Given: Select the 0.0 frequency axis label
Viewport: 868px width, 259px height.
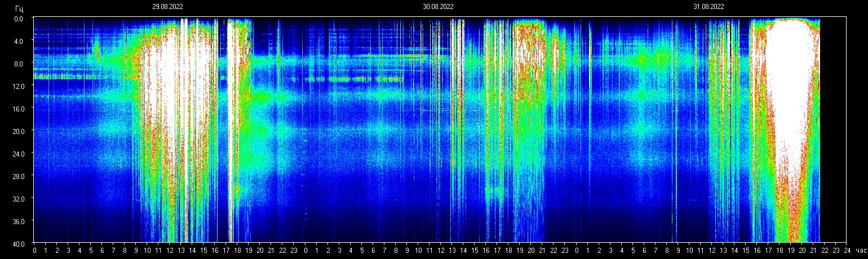Looking at the screenshot, I should pos(19,19).
